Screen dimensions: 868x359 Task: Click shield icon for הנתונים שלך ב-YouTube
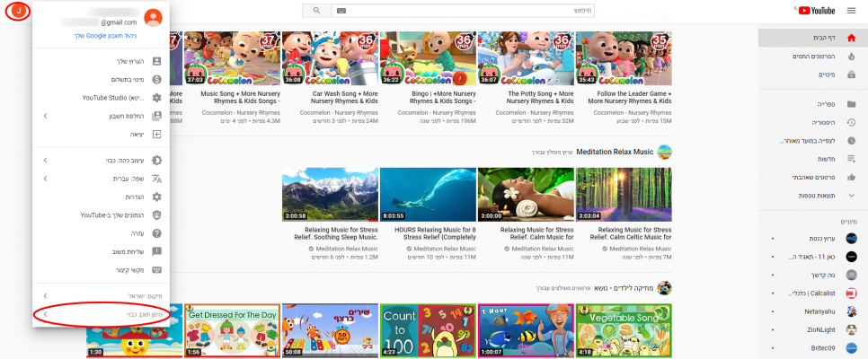156,215
